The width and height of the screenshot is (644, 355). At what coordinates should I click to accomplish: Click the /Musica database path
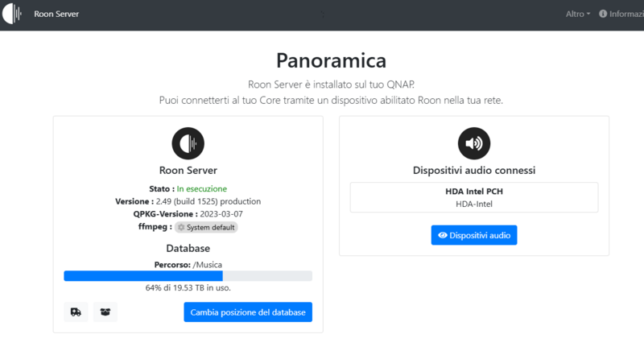[208, 264]
